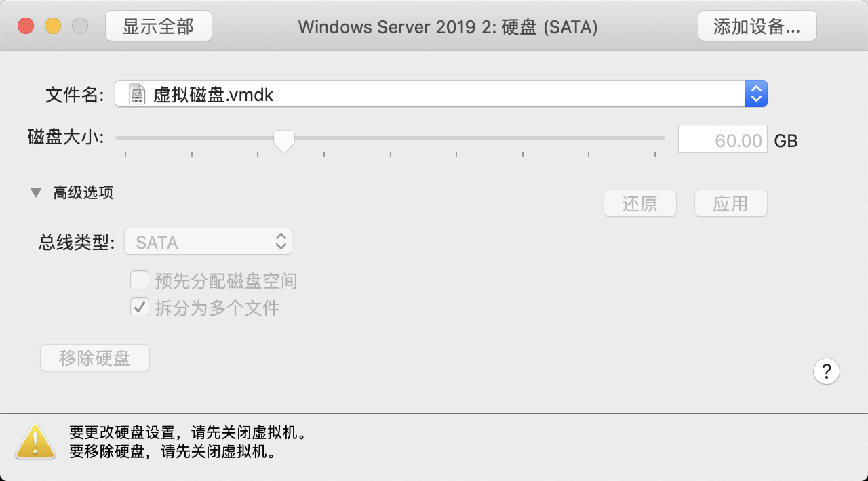Click the 高级选项 label text
This screenshot has width=868, height=481.
(83, 192)
